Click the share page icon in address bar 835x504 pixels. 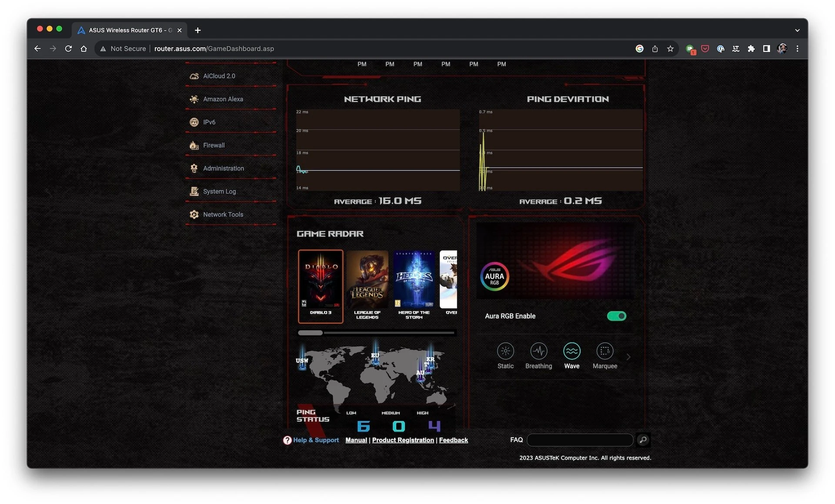click(x=655, y=49)
